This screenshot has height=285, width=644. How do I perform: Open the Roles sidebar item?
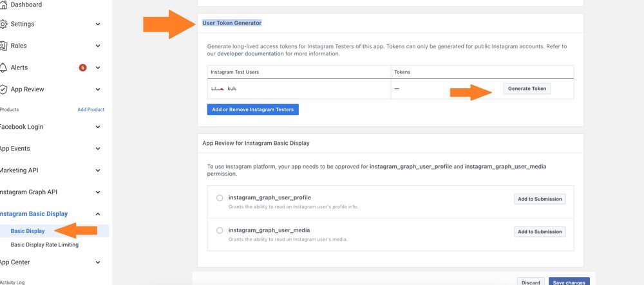point(19,46)
